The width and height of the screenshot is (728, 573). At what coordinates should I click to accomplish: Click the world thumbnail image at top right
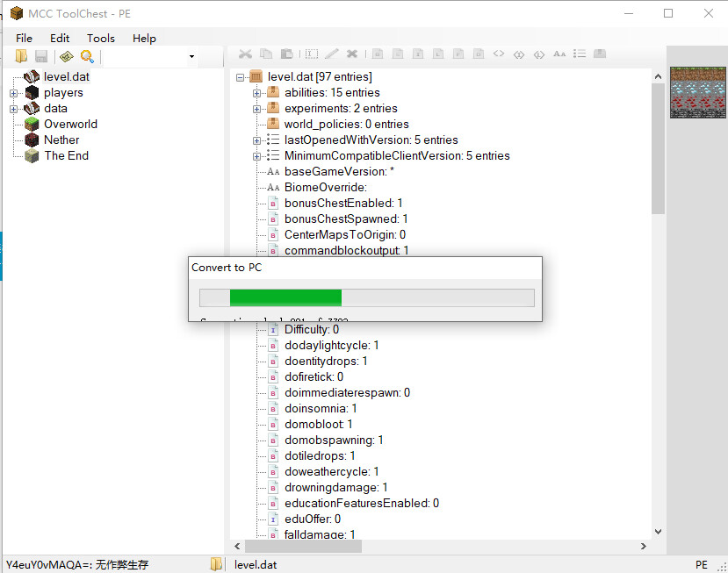click(x=698, y=92)
